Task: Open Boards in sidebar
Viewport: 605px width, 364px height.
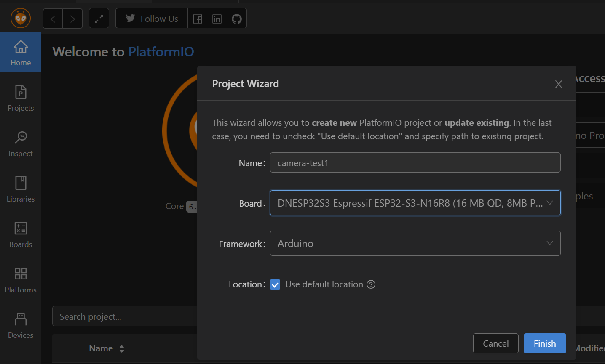Action: coord(21,234)
